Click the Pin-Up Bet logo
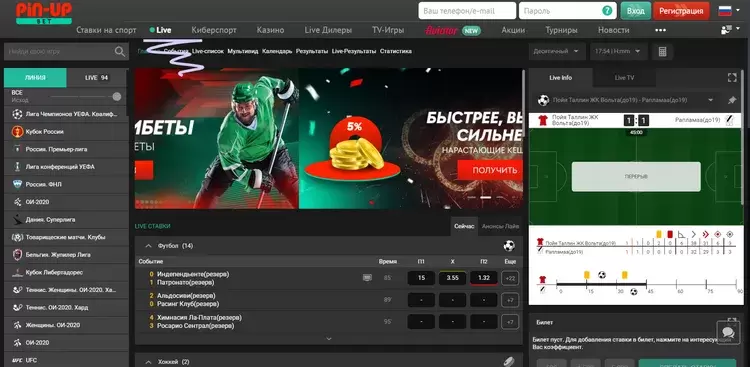 tap(44, 13)
